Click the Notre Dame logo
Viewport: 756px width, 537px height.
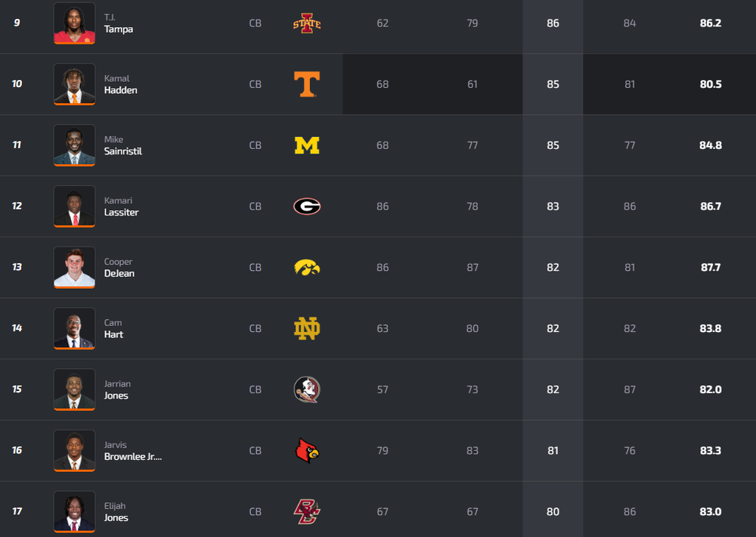pos(306,328)
